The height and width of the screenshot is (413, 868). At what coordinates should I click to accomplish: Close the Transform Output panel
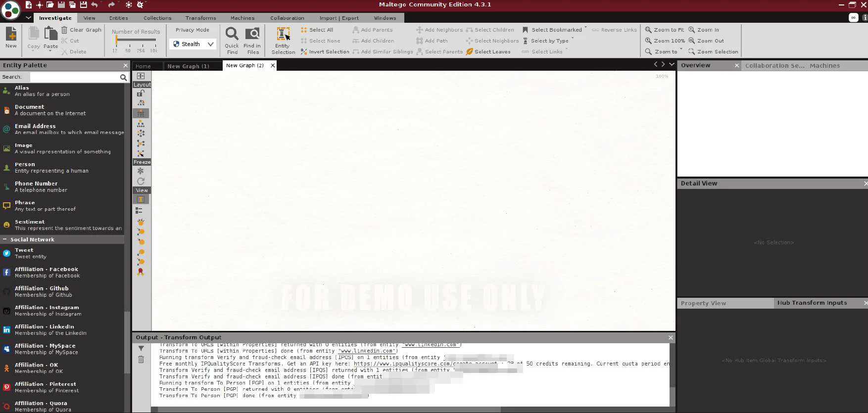click(x=671, y=337)
